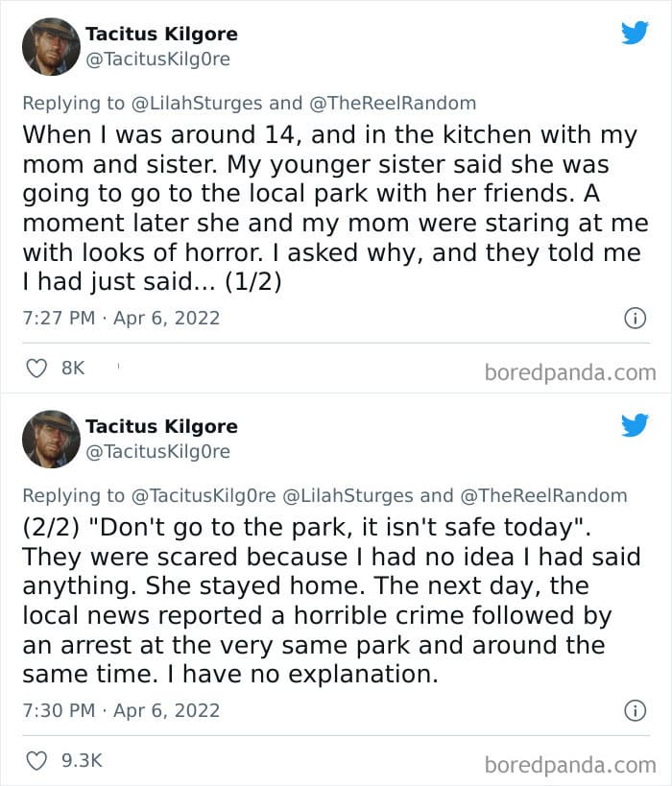Like the second tweet with 9.3K heart
This screenshot has height=786, width=672.
click(x=36, y=761)
